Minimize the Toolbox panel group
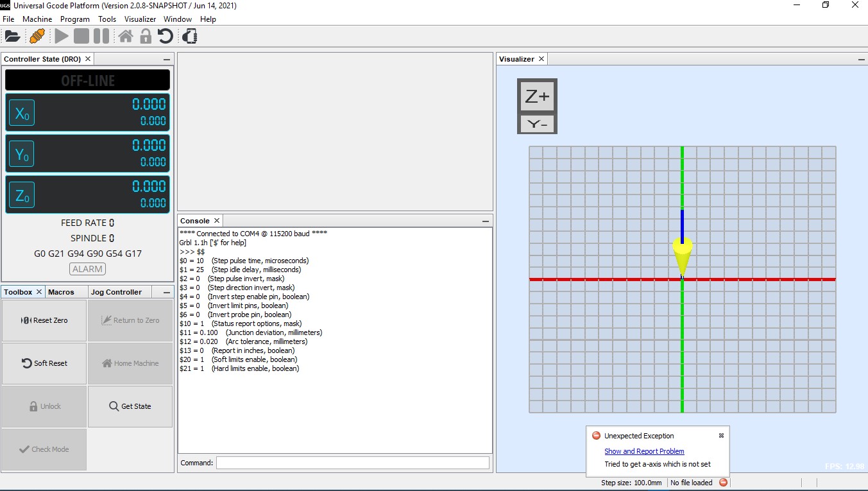The height and width of the screenshot is (491, 868). [167, 292]
